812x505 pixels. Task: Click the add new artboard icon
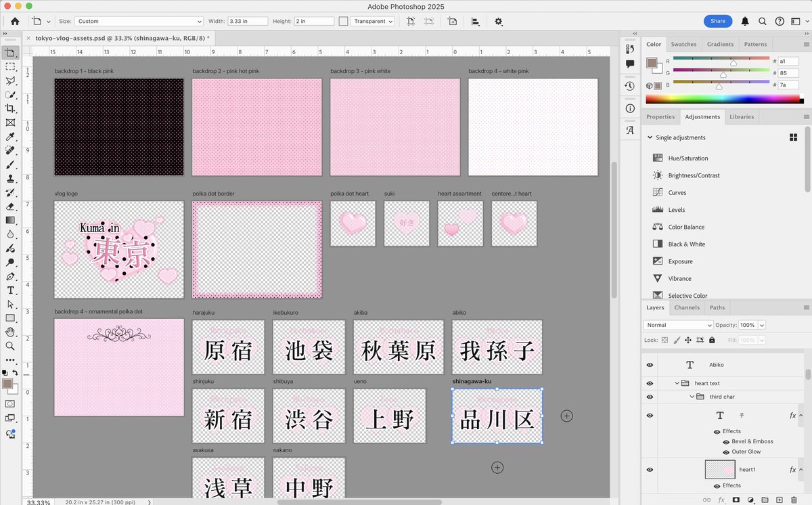coord(452,21)
